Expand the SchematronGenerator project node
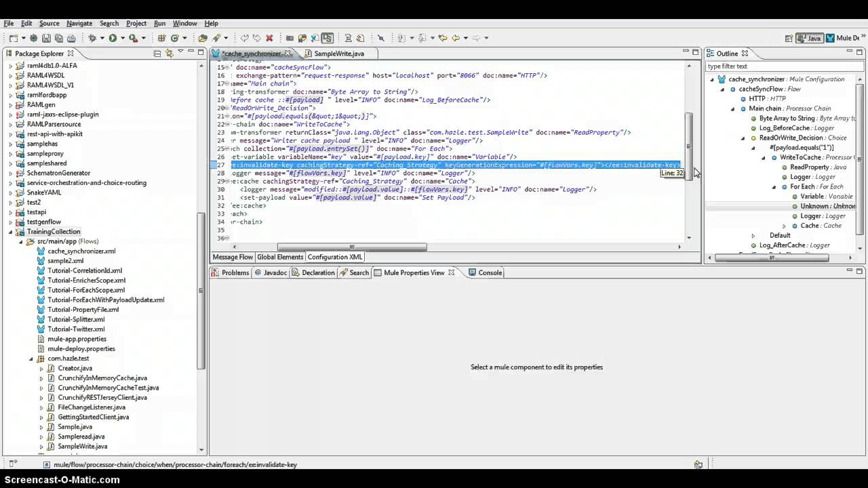Viewport: 868px width, 488px height. (x=10, y=174)
